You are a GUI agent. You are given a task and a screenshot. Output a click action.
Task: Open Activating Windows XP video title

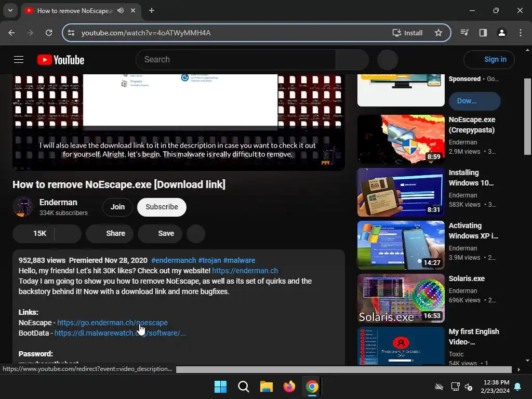pos(473,231)
